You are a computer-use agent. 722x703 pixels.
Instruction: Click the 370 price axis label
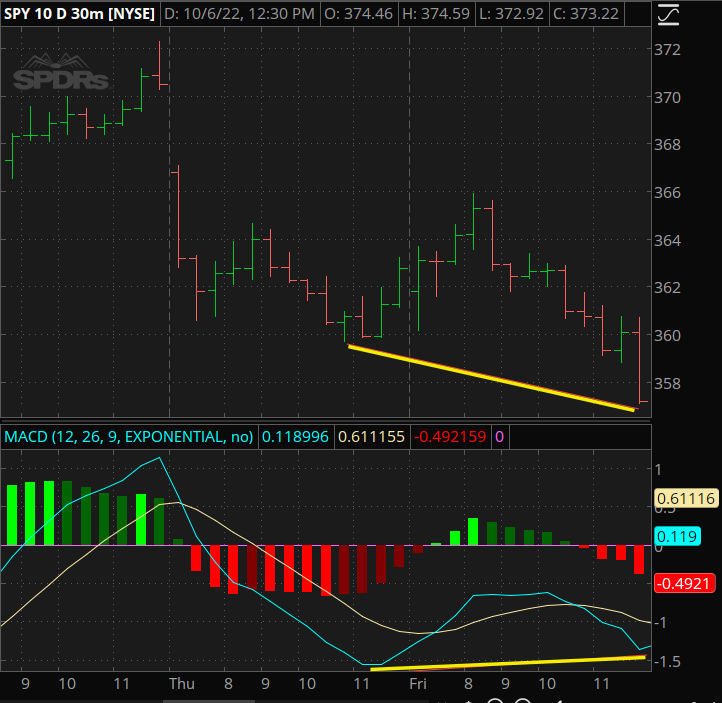tap(667, 98)
